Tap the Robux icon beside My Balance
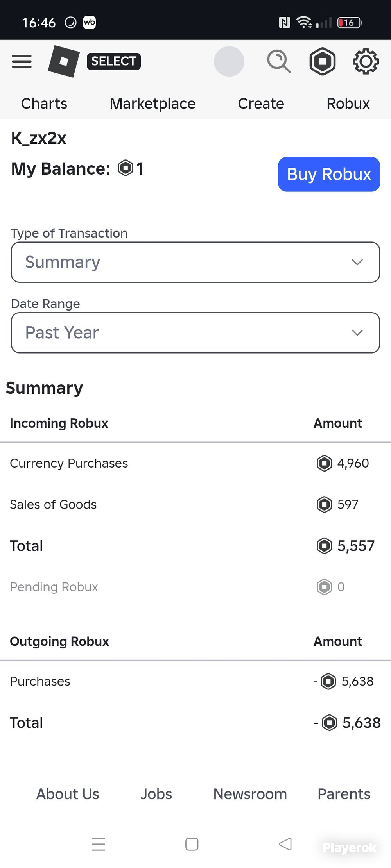391x868 pixels. pos(126,168)
